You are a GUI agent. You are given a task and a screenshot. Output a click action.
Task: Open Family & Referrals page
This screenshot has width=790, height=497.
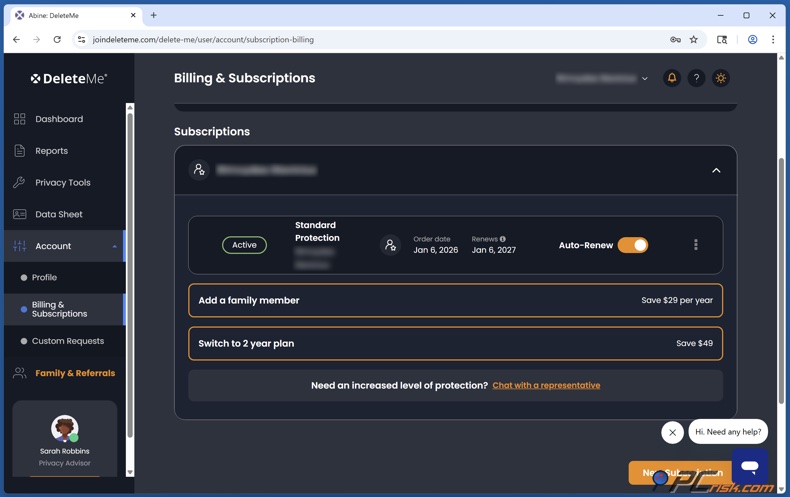pos(74,373)
